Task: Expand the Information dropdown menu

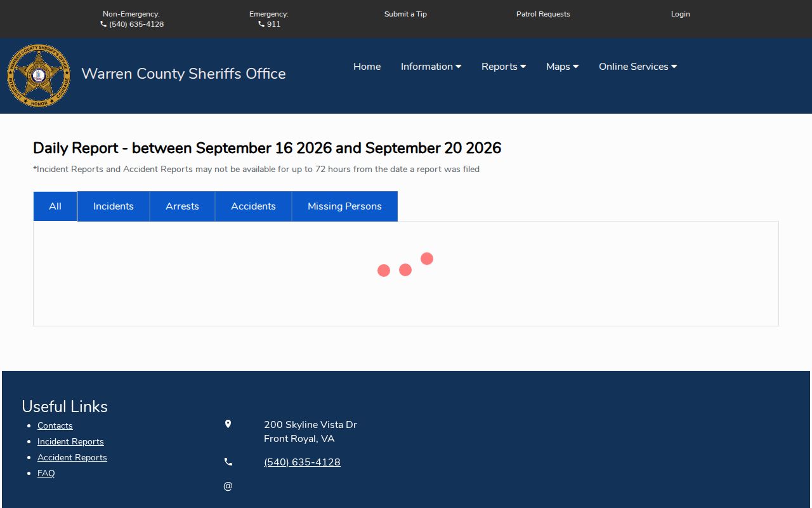Action: 431,67
